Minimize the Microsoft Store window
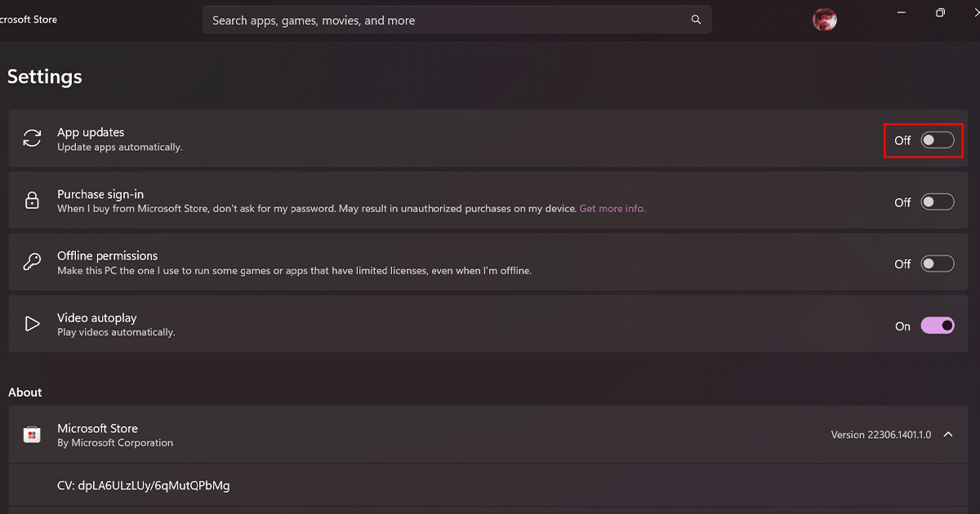Image resolution: width=980 pixels, height=514 pixels. 902,13
